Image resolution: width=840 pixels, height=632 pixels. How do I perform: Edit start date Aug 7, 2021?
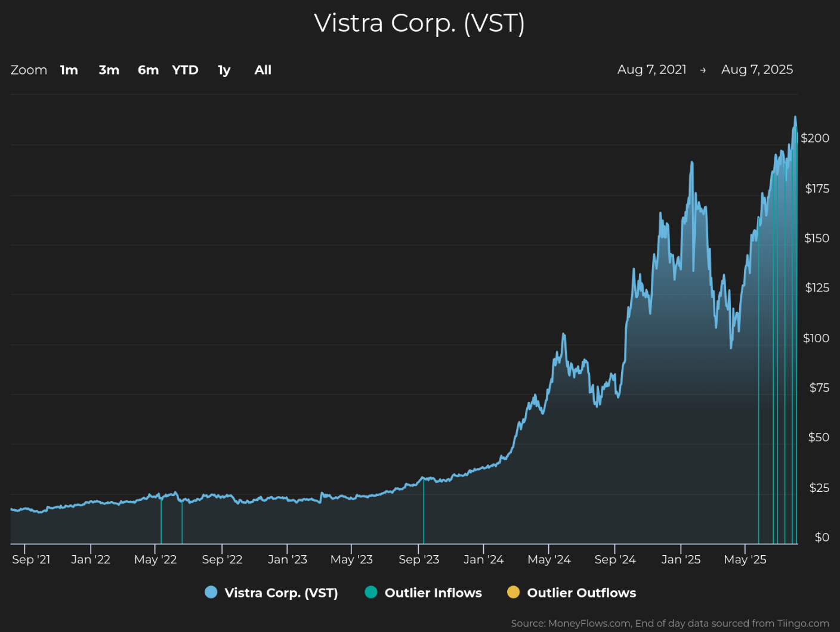pos(652,70)
